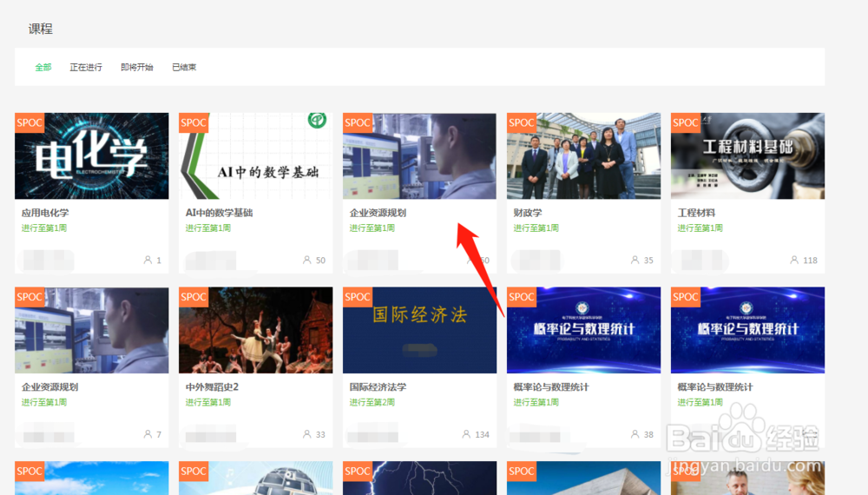Click the person icon on 国际经济法学 card

466,434
